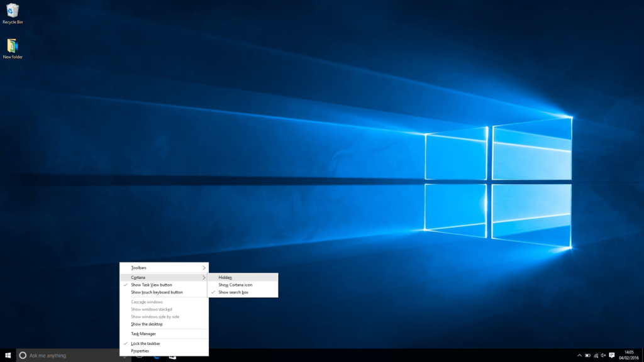Show hidden system tray icons chevron
This screenshot has height=362, width=644.
579,356
